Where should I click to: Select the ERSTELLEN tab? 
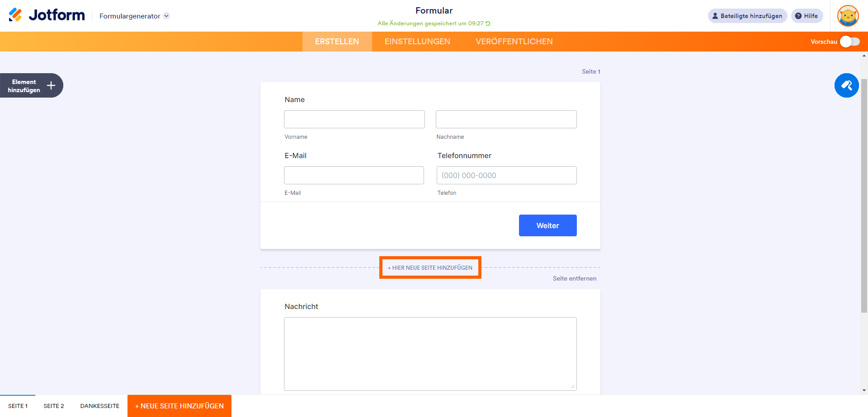tap(337, 42)
